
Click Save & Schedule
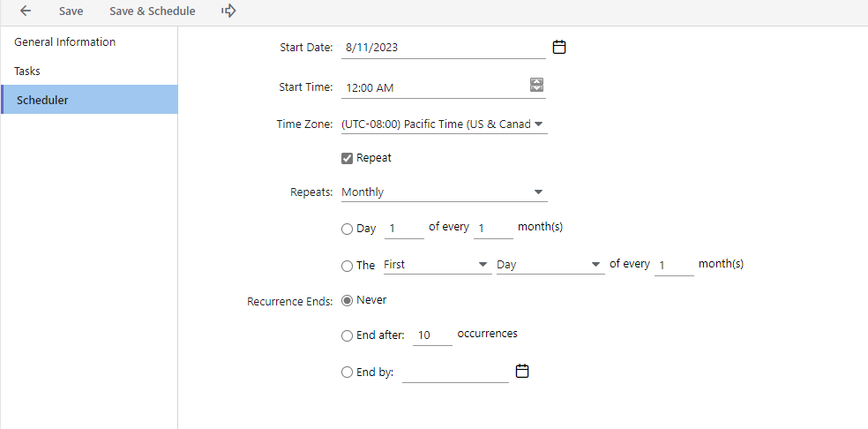(153, 11)
